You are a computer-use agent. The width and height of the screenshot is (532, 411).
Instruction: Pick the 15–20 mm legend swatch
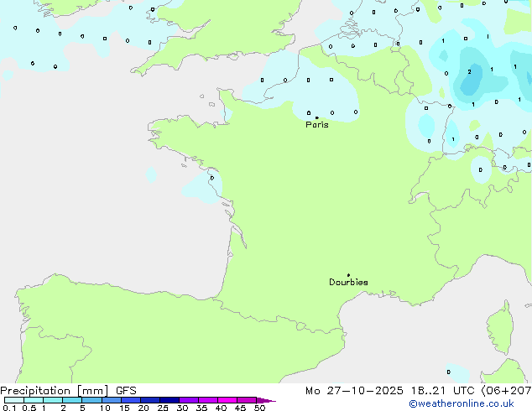coord(131,400)
